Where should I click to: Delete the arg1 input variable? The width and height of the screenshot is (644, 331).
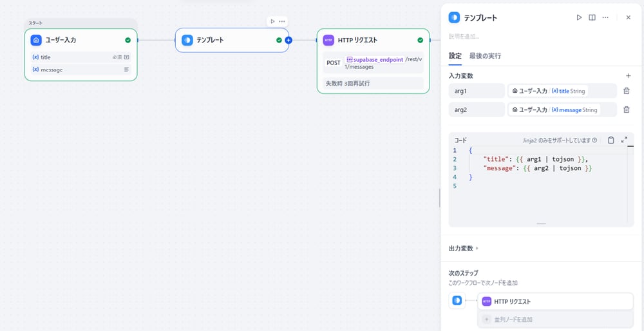(x=627, y=91)
